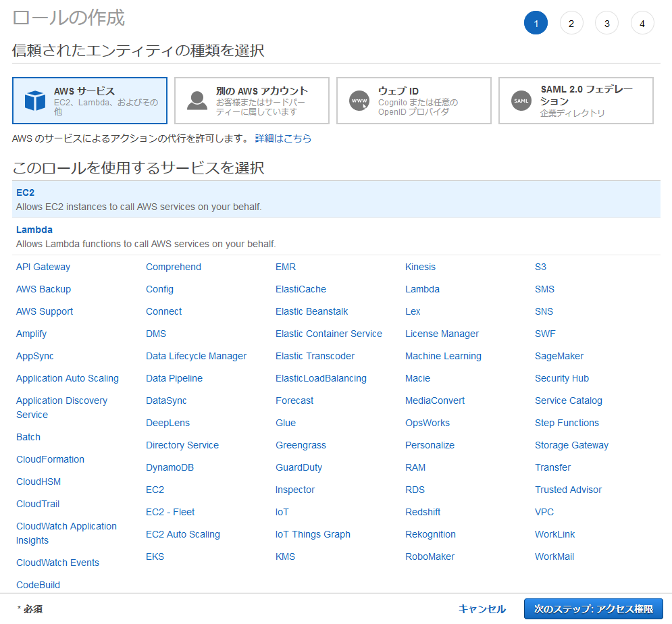Select the CloudFormation service

[x=50, y=459]
